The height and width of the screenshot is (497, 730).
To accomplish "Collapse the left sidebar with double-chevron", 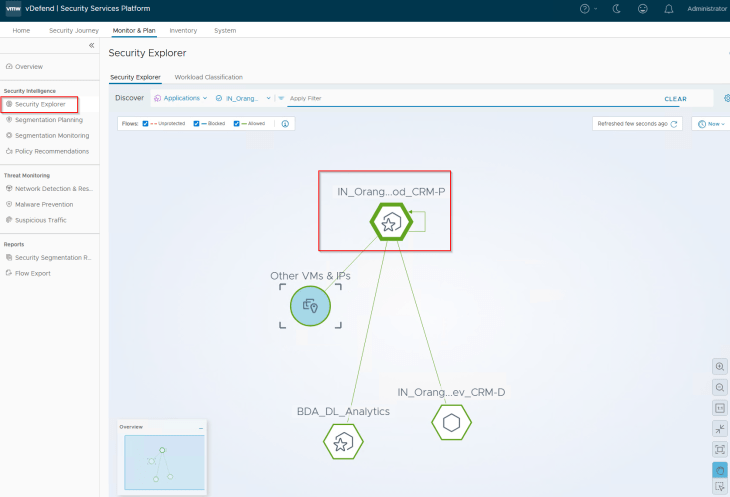I will coord(91,46).
